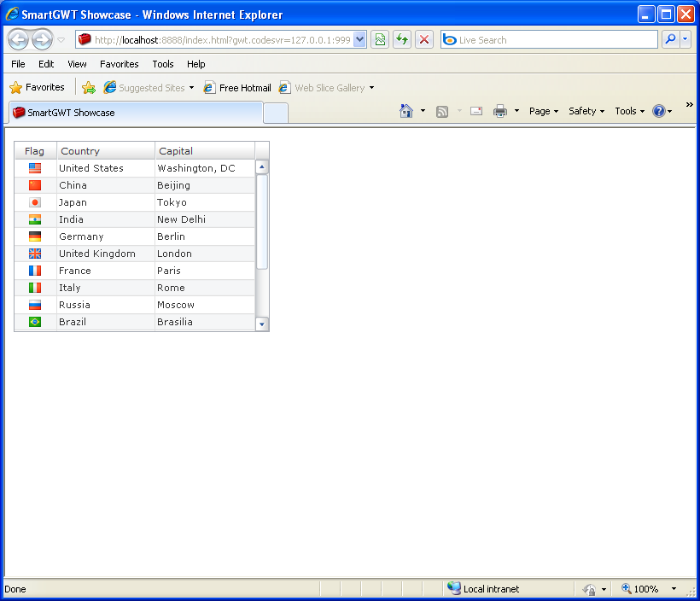Open the Free Hotmail link

tap(237, 88)
